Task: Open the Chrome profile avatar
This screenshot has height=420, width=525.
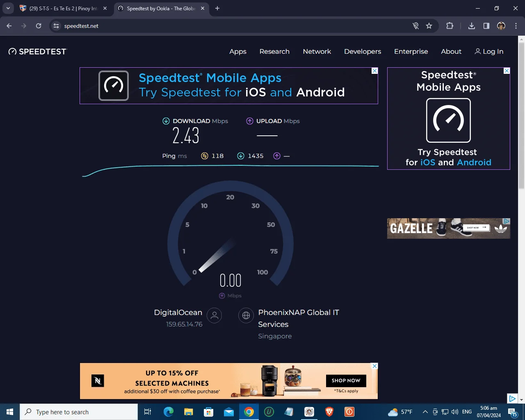Action: [x=501, y=26]
